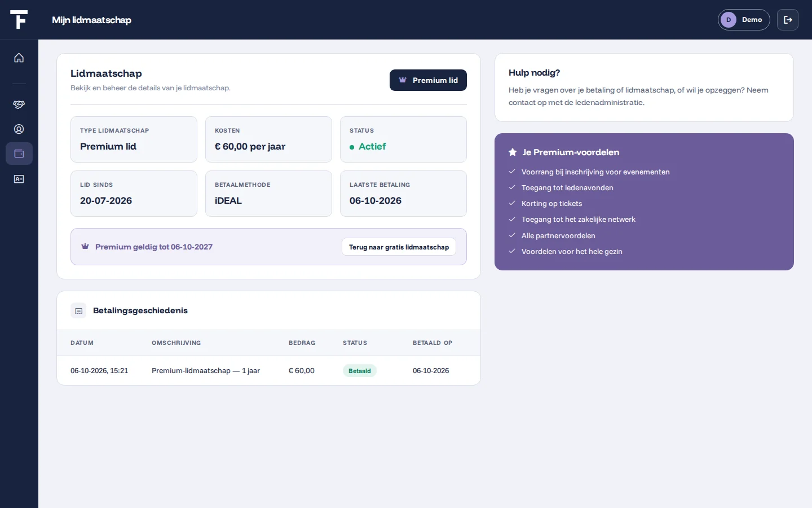Screen dimensions: 812x508
Task: Open the ID card icon in sidebar
Action: [19, 179]
